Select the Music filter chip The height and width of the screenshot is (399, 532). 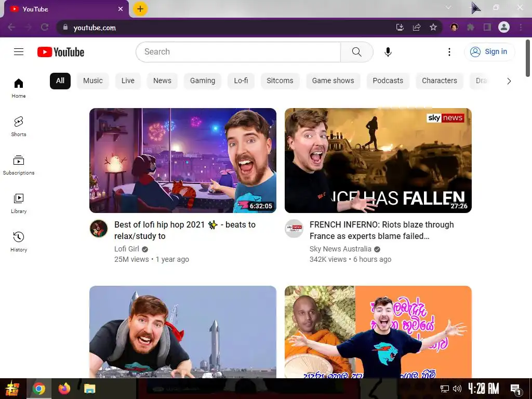coord(93,81)
